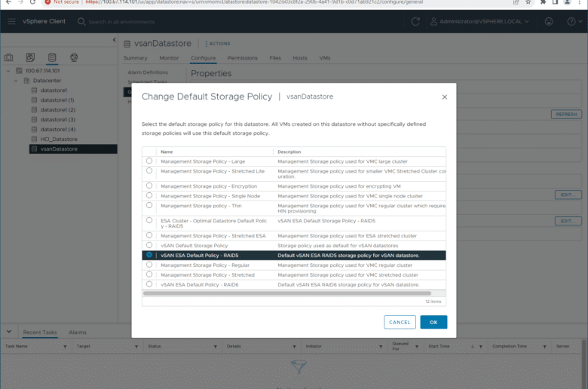Select ESA Cluster Optimal Datastore Default radio

coord(149,220)
